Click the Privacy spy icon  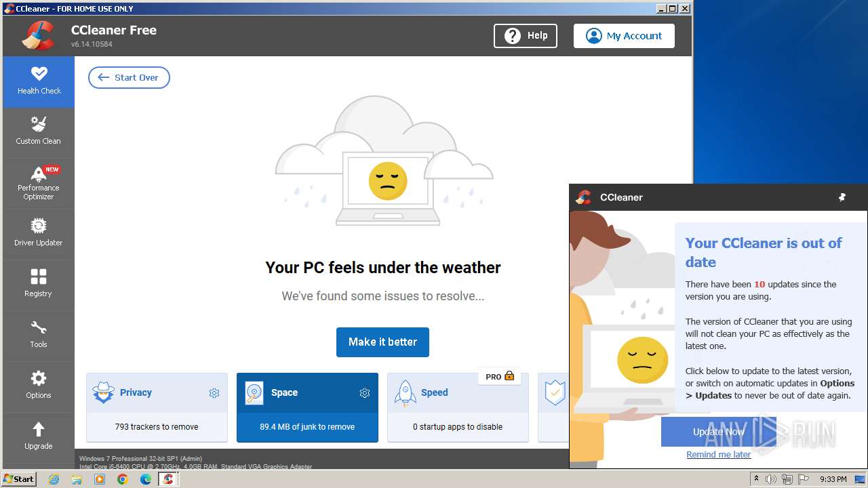(103, 392)
